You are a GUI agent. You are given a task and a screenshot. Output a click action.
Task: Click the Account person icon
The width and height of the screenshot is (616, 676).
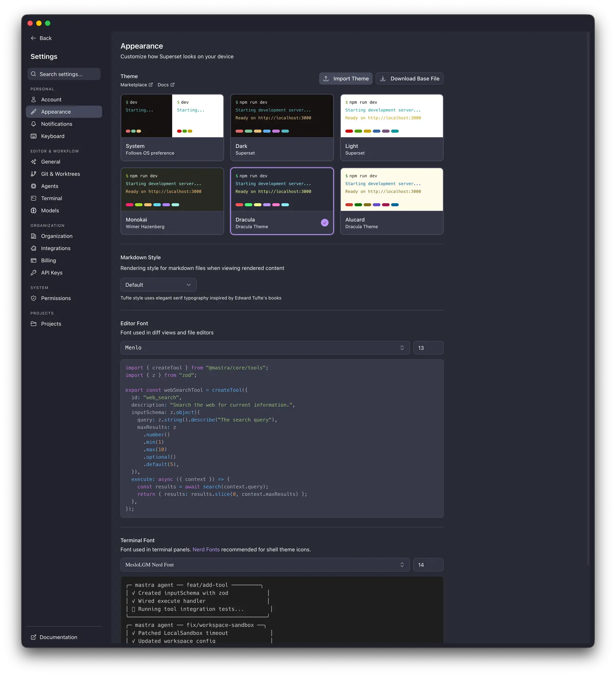coord(33,99)
